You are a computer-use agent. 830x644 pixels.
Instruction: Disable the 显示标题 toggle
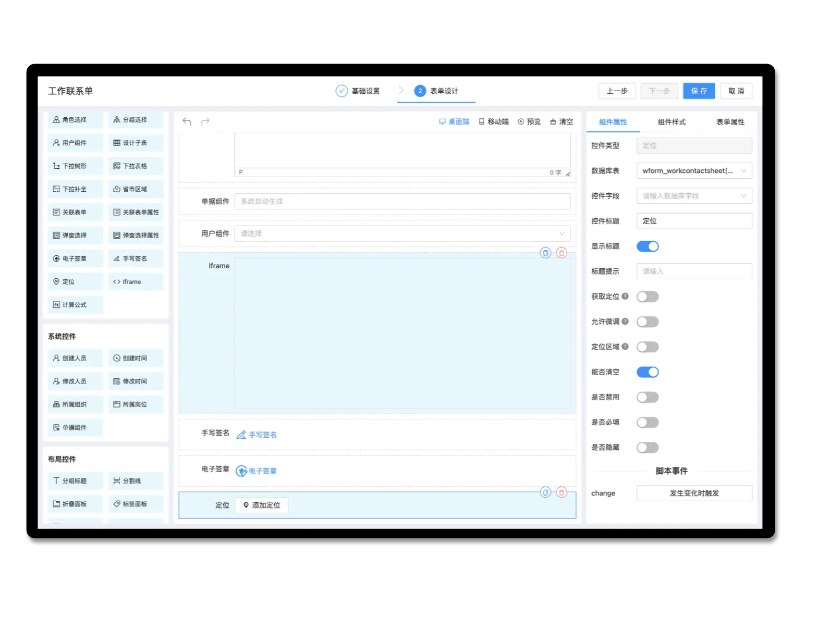[x=648, y=246]
